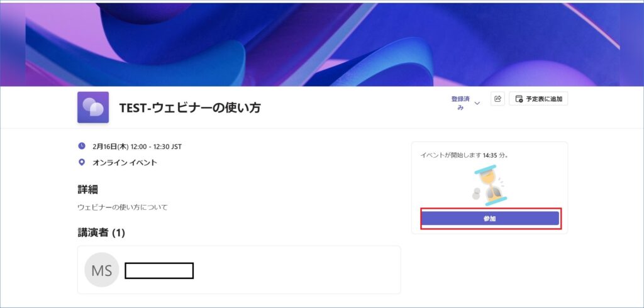This screenshot has width=644, height=308.
Task: Click the calendar icon in 予定表に追加
Action: pyautogui.click(x=519, y=99)
